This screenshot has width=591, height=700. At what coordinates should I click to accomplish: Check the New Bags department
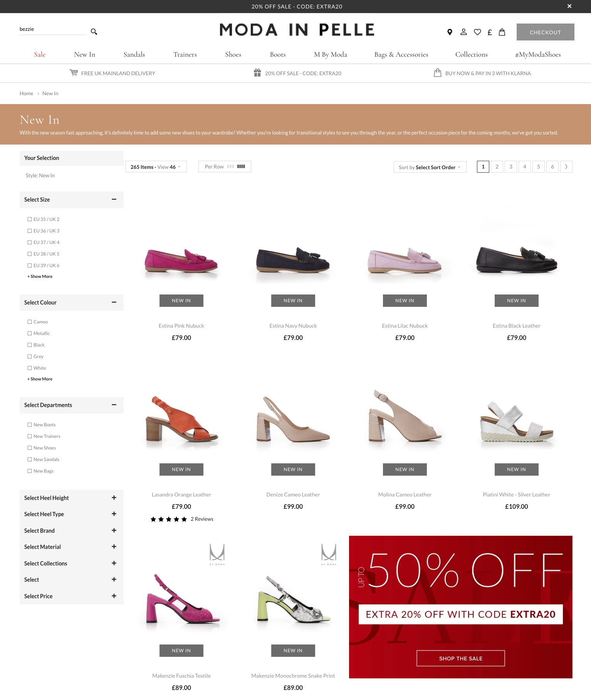[x=30, y=471]
